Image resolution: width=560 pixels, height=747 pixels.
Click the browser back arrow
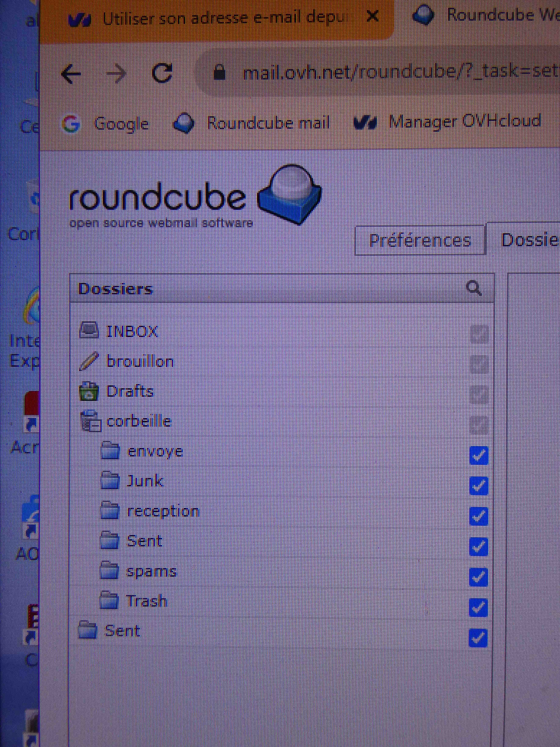pyautogui.click(x=71, y=74)
